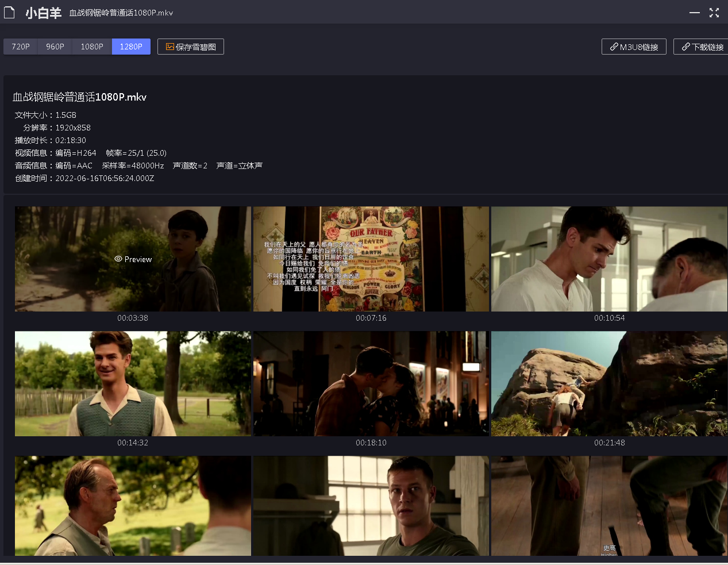Open the thumbnail with 更高 subtitle
The width and height of the screenshot is (728, 565).
(x=610, y=506)
